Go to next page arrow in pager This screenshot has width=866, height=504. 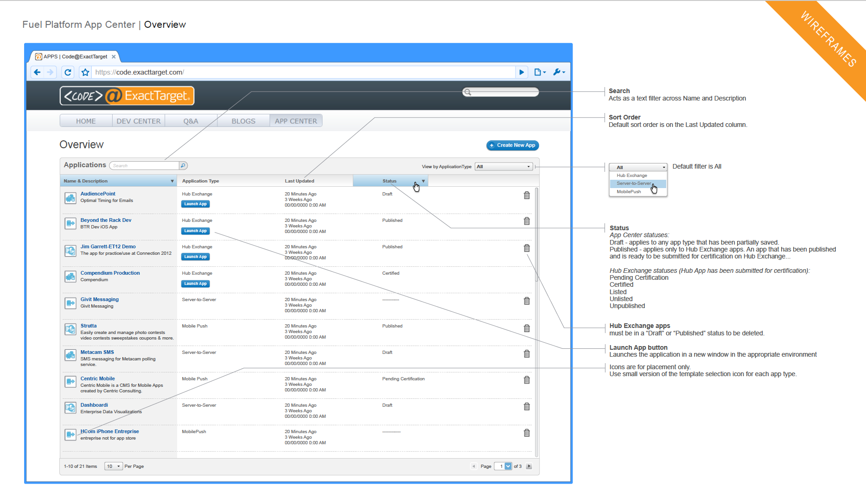[x=529, y=466]
